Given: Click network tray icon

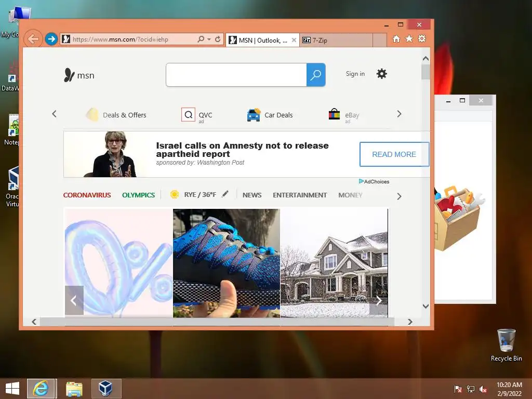Looking at the screenshot, I should 471,389.
